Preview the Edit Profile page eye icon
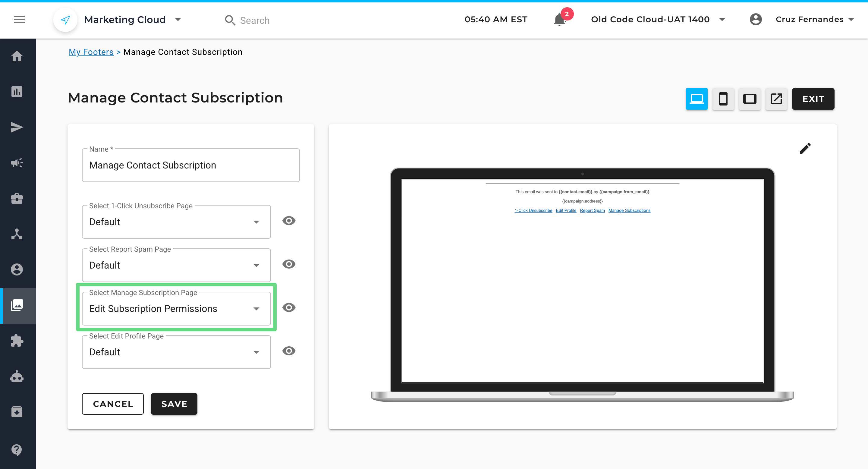Screen dimensions: 868x469 [289, 351]
